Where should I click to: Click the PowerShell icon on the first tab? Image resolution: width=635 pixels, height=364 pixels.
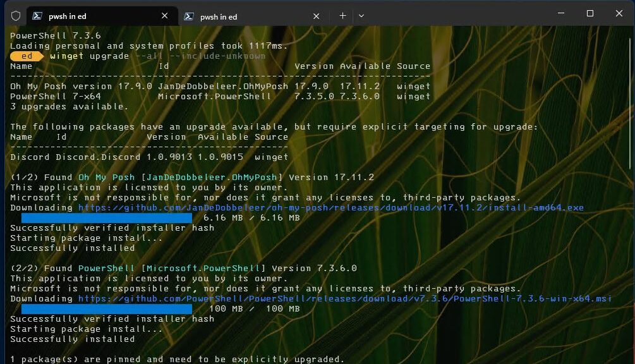pyautogui.click(x=39, y=16)
